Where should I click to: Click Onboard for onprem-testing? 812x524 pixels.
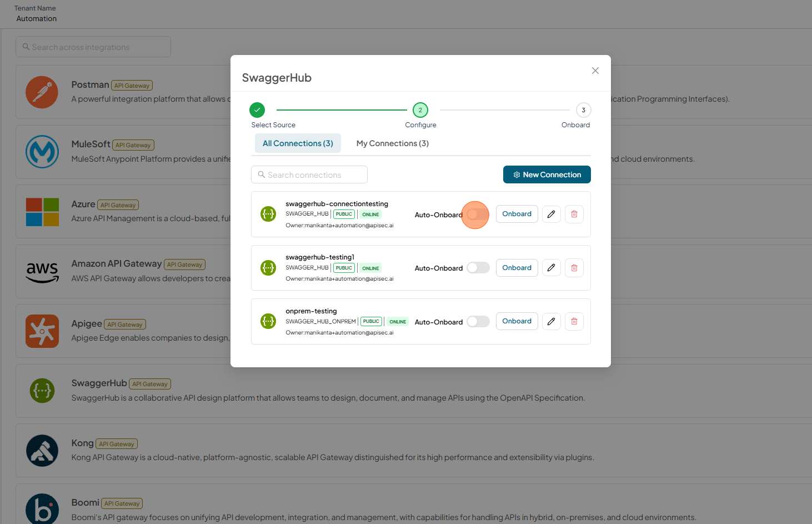pyautogui.click(x=517, y=321)
